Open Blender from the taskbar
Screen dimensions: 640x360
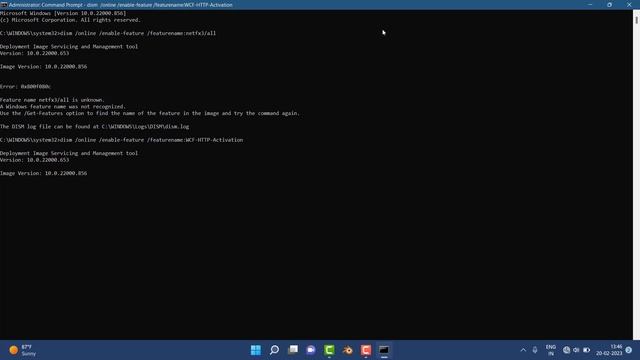click(348, 350)
